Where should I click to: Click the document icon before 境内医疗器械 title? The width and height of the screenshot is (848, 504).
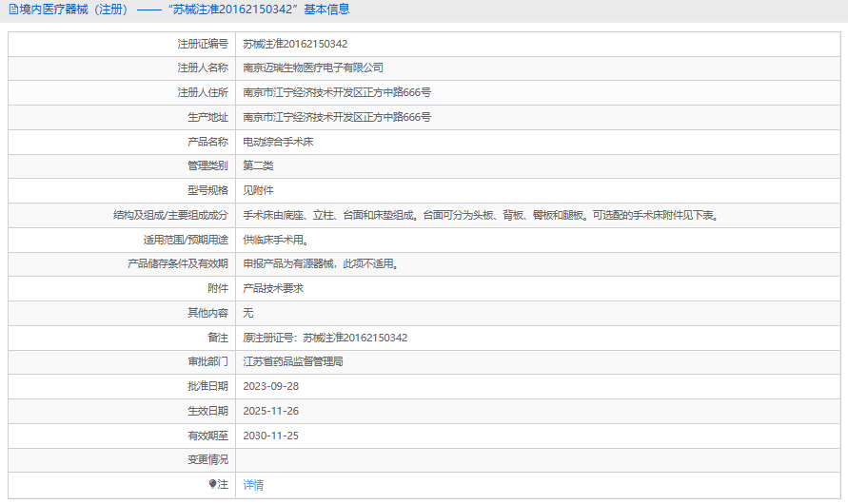coord(13,10)
